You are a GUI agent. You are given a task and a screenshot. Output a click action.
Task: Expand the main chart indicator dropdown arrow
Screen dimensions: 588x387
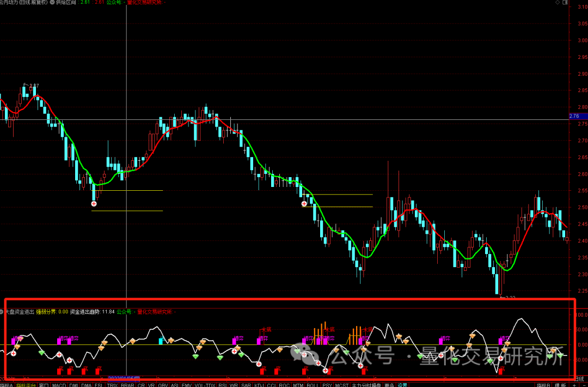tap(52, 2)
